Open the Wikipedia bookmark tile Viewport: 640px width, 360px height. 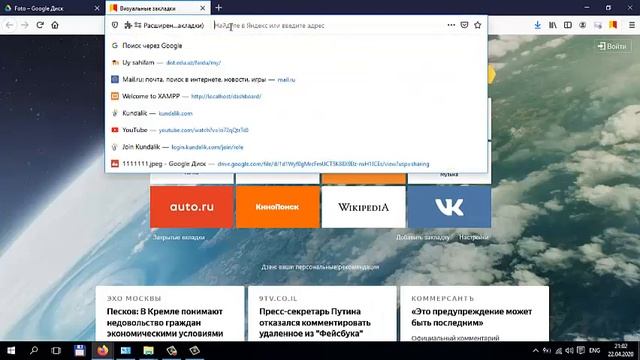coord(364,207)
